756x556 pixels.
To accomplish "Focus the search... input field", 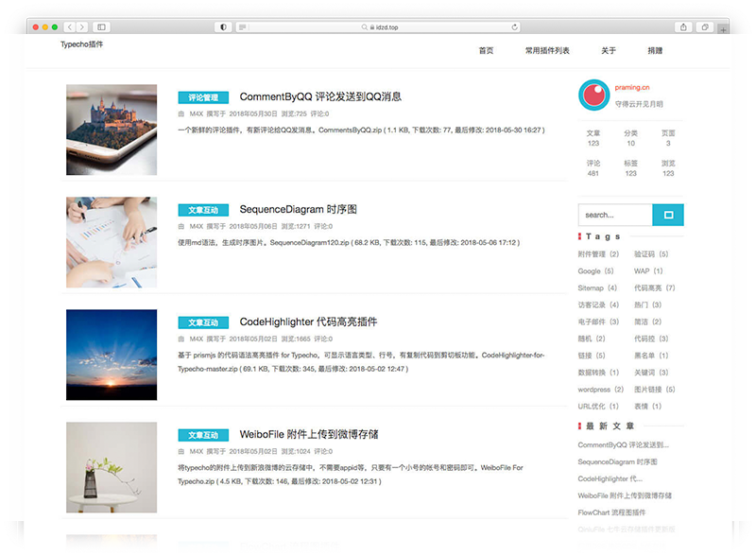I will pyautogui.click(x=615, y=215).
